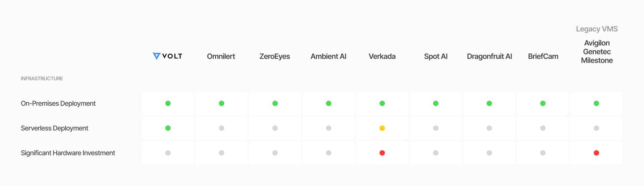Click the INFRASTRUCTURE section heading
Image resolution: width=644 pixels, height=186 pixels.
pos(42,79)
